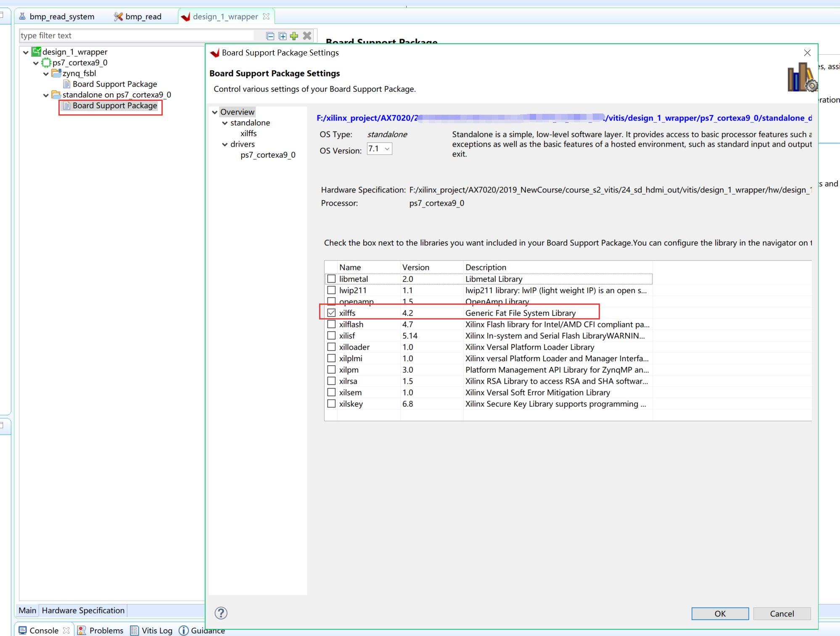Collapse the zynq_fsbl tree node
Viewport: 840px width, 636px height.
[46, 74]
